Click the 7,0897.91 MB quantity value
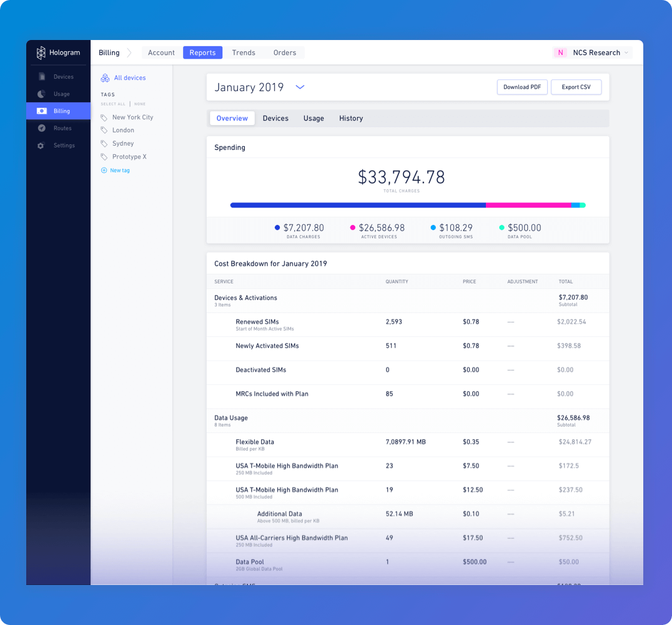This screenshot has width=672, height=625. tap(405, 442)
